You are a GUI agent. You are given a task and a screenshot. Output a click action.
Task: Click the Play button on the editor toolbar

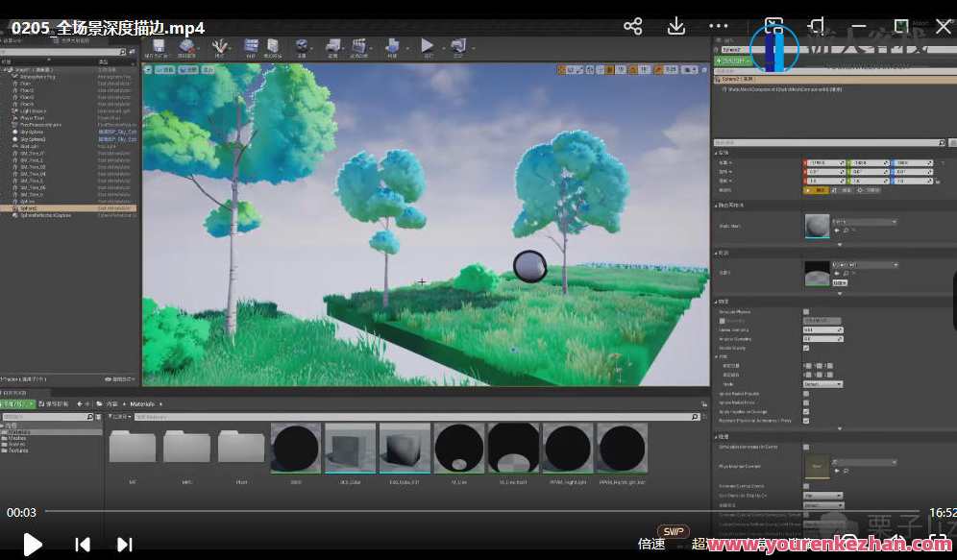coord(426,45)
